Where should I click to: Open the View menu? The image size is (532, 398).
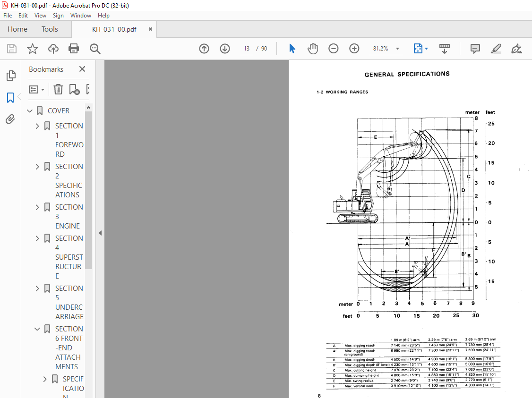tap(40, 16)
